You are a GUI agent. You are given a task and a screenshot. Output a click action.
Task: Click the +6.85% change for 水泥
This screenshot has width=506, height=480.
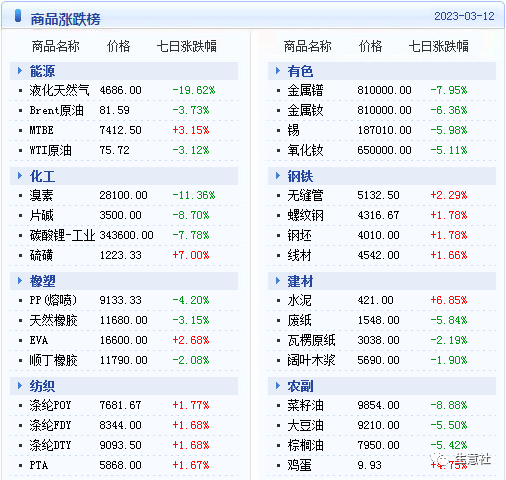449,300
